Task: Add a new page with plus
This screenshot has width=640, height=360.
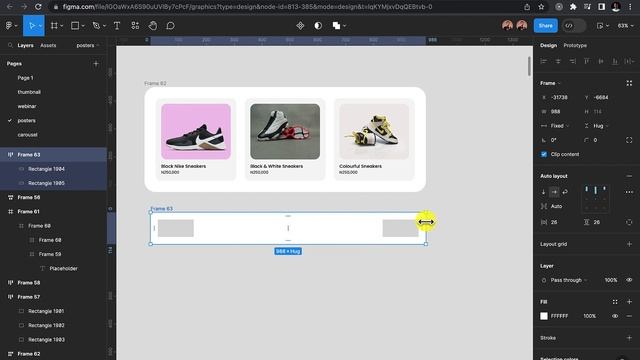Action: (x=96, y=64)
